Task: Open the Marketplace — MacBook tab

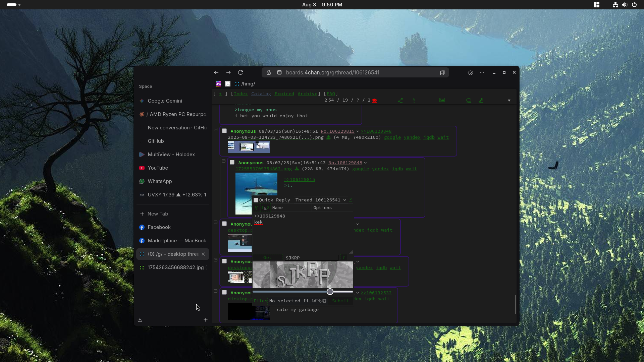Action: coord(172,241)
